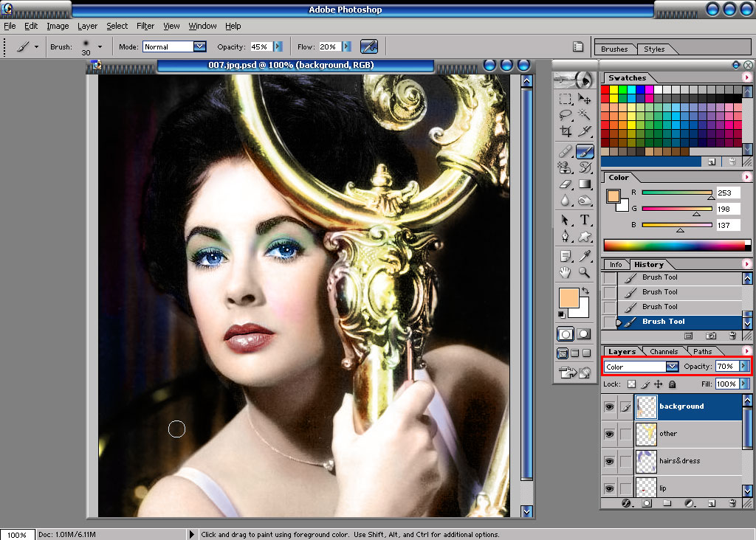Image resolution: width=756 pixels, height=540 pixels.
Task: Open the layer blend mode Color dropdown
Action: (x=672, y=367)
